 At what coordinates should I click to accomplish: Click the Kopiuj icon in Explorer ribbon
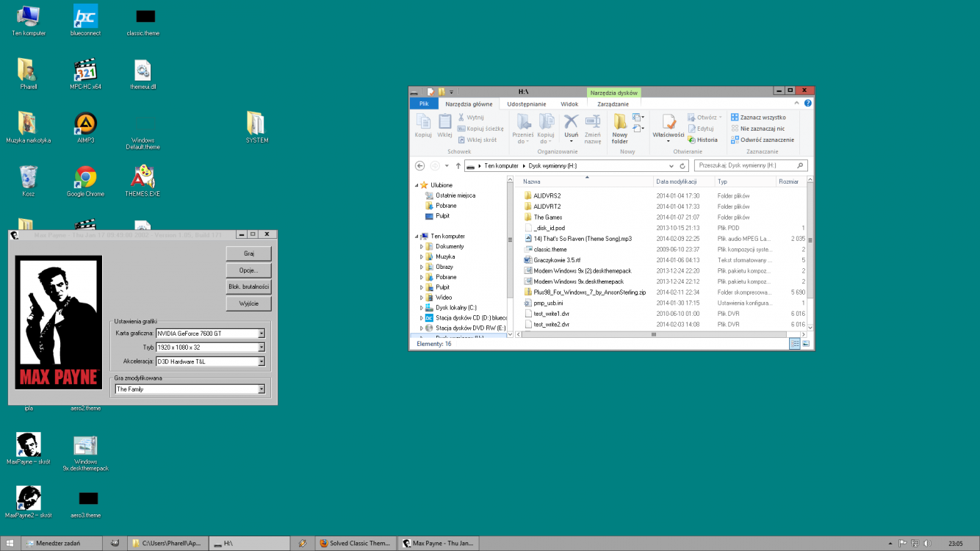pyautogui.click(x=423, y=126)
